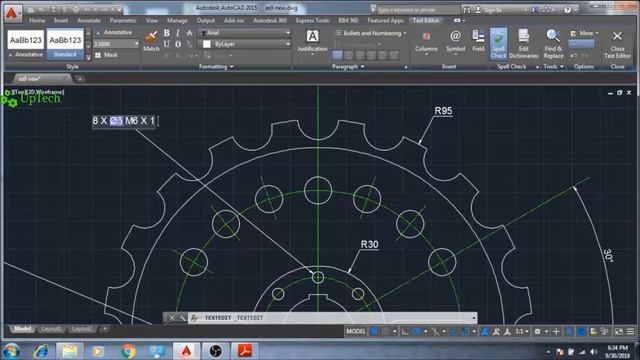
Task: Open Find & Replace
Action: tap(553, 44)
